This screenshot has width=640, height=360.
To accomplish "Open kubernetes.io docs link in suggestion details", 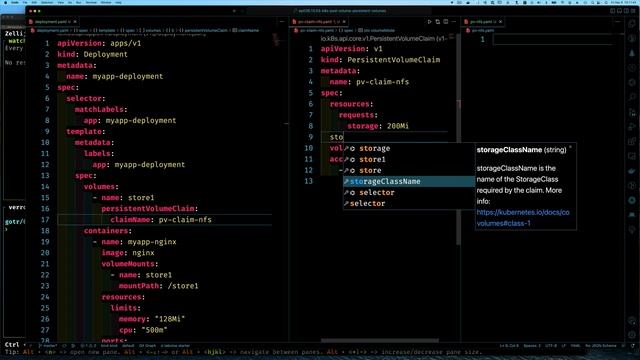I will 523,218.
